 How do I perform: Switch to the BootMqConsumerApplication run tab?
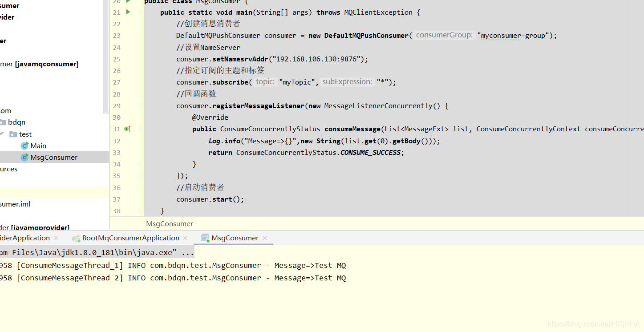[131, 238]
